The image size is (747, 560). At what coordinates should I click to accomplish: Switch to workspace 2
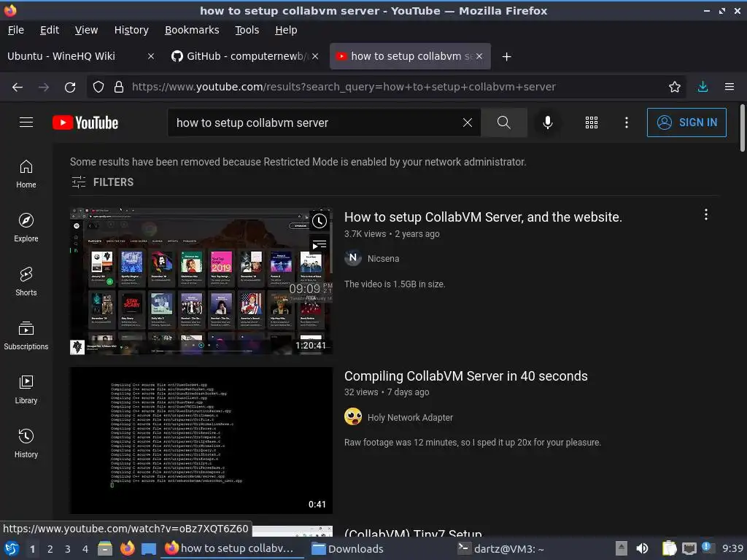point(50,549)
